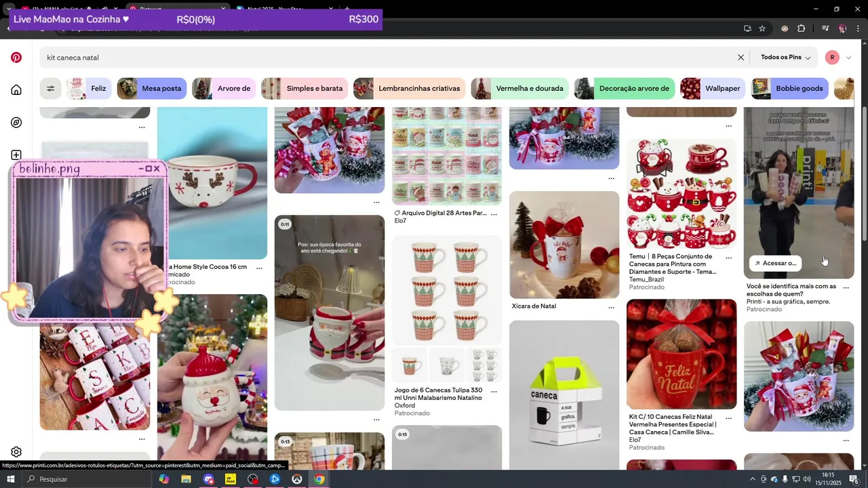
Task: Open the lettered mugs pin on wooden table
Action: 94,376
